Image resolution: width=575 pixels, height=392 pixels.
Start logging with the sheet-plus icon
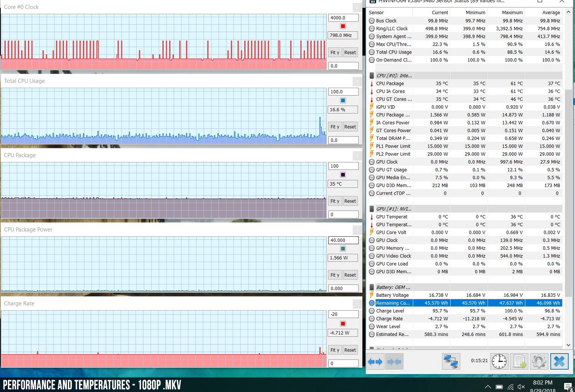(x=520, y=361)
